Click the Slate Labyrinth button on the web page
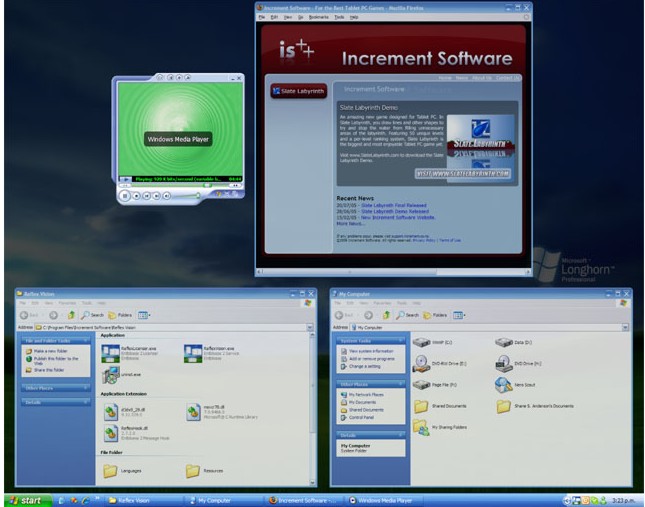645x507 pixels. click(x=299, y=91)
